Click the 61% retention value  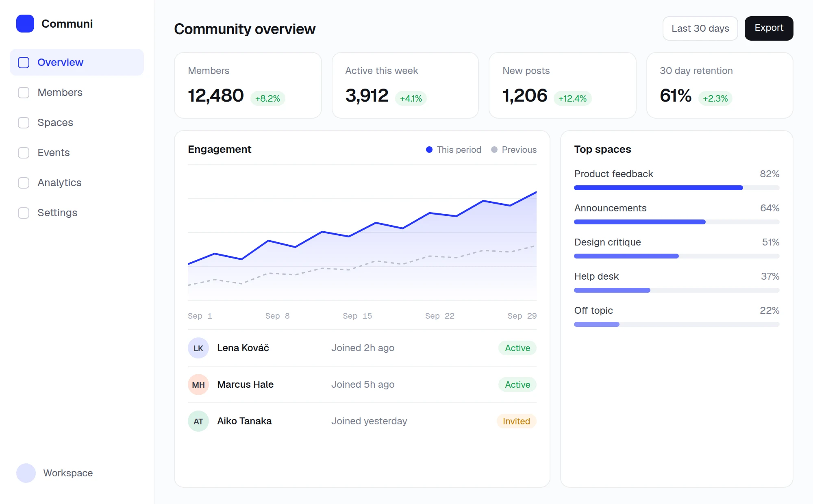pyautogui.click(x=676, y=96)
